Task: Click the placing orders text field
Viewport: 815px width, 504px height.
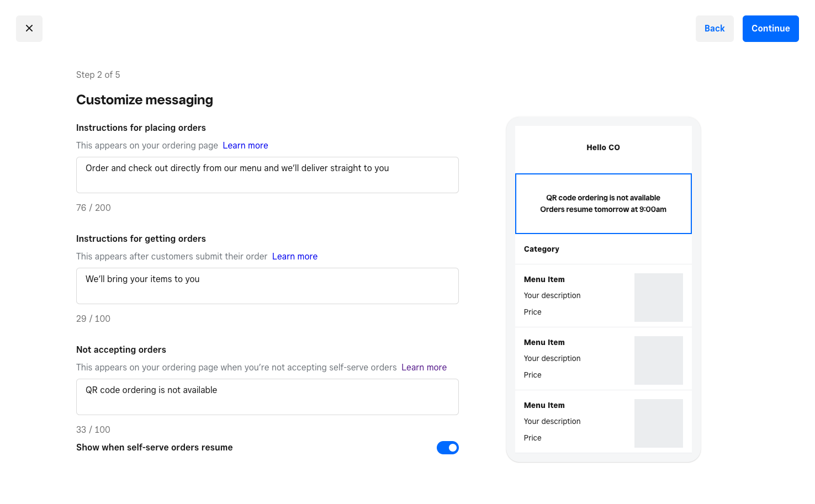Action: 267,175
